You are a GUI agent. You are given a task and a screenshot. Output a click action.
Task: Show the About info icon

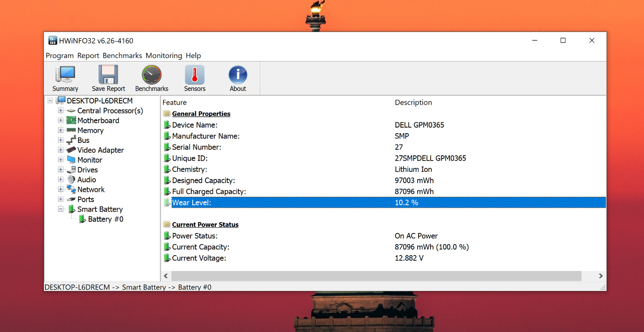(x=238, y=75)
